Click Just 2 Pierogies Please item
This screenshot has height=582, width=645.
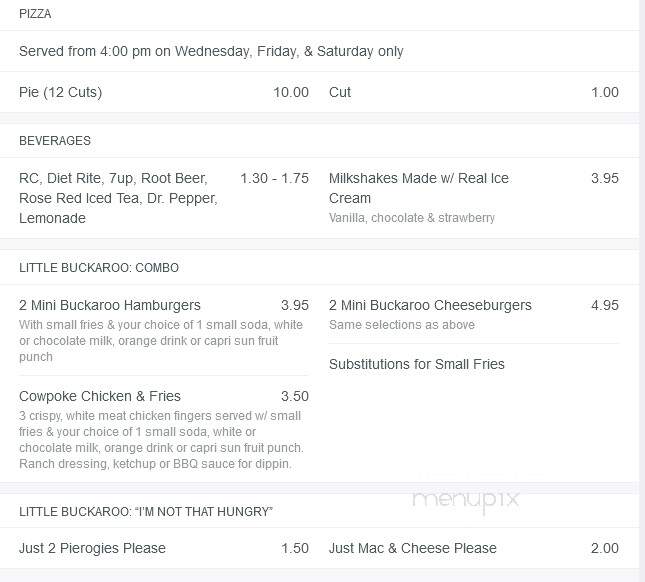(92, 548)
